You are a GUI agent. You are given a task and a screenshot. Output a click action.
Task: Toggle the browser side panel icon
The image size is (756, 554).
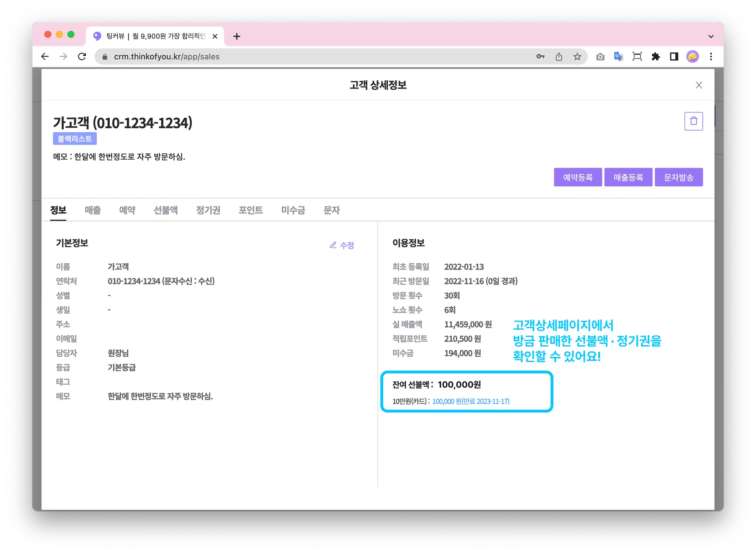click(674, 56)
